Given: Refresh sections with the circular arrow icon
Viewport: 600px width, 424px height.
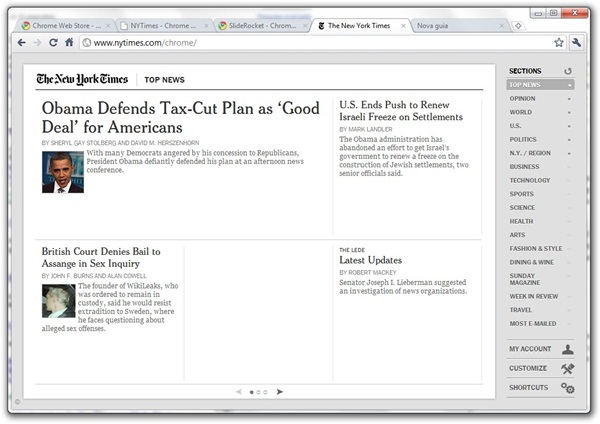Looking at the screenshot, I should (x=568, y=71).
